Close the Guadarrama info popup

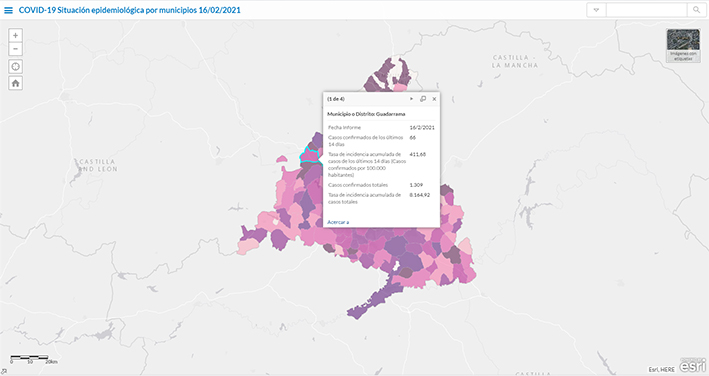click(434, 99)
